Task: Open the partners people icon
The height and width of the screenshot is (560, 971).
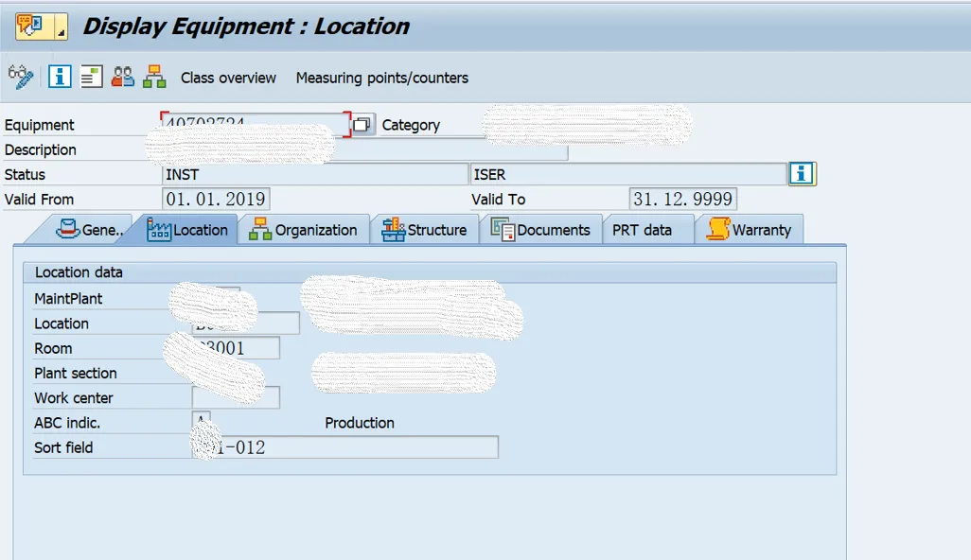Action: click(123, 77)
